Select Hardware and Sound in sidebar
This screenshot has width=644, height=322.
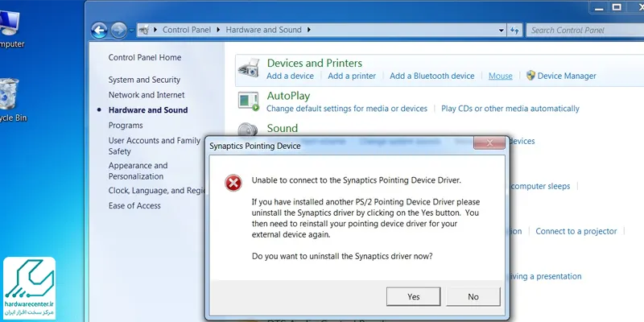[x=148, y=110]
